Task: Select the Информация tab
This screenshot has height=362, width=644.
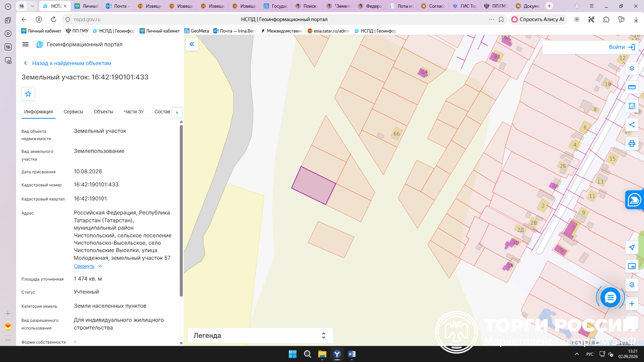Action: pos(38,112)
